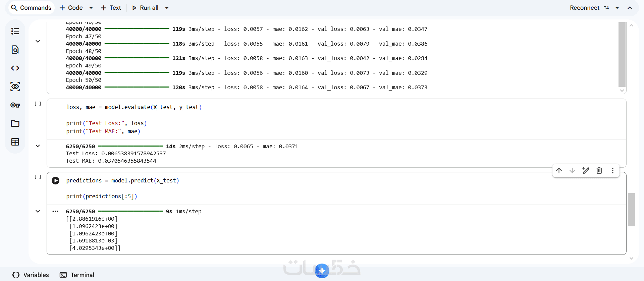This screenshot has width=644, height=281.
Task: Click the Test Loss value line
Action: click(x=116, y=154)
